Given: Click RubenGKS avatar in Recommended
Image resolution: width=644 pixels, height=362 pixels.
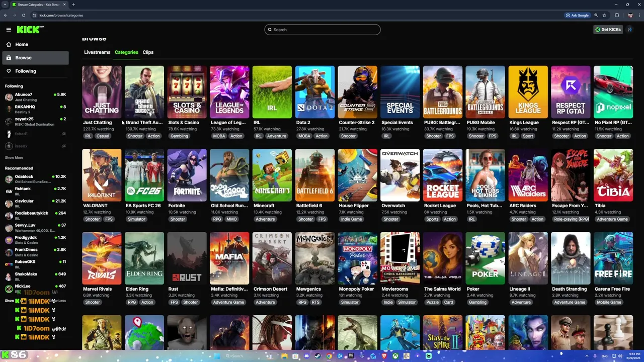Looking at the screenshot, I should pos(9,264).
